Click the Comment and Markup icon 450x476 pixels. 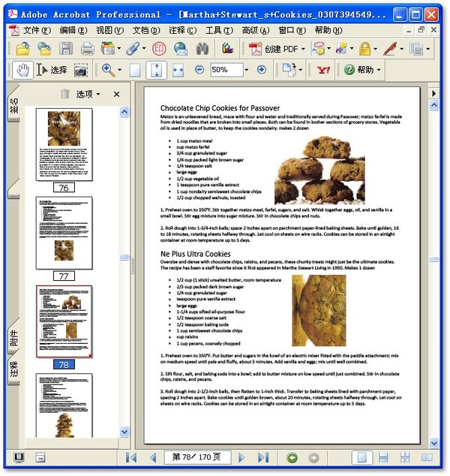317,49
